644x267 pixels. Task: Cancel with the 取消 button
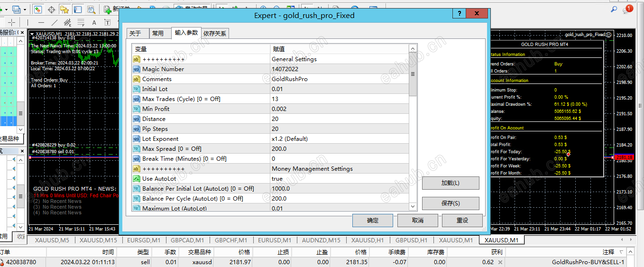click(418, 220)
